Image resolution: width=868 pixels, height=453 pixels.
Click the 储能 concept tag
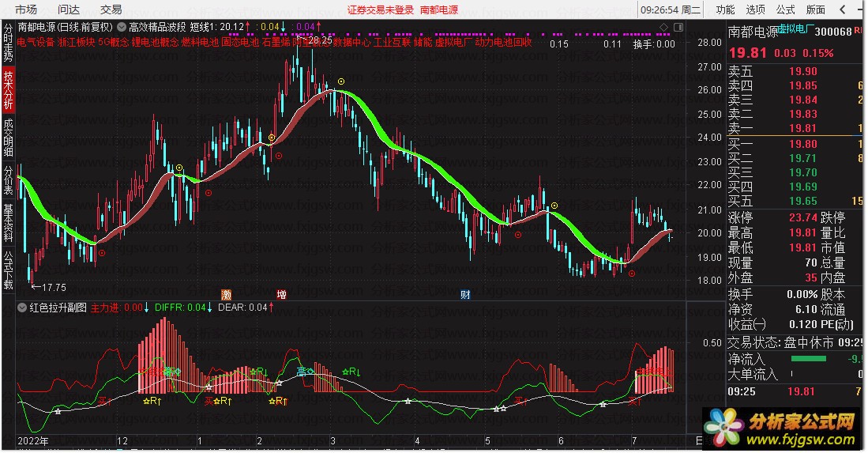[x=423, y=42]
